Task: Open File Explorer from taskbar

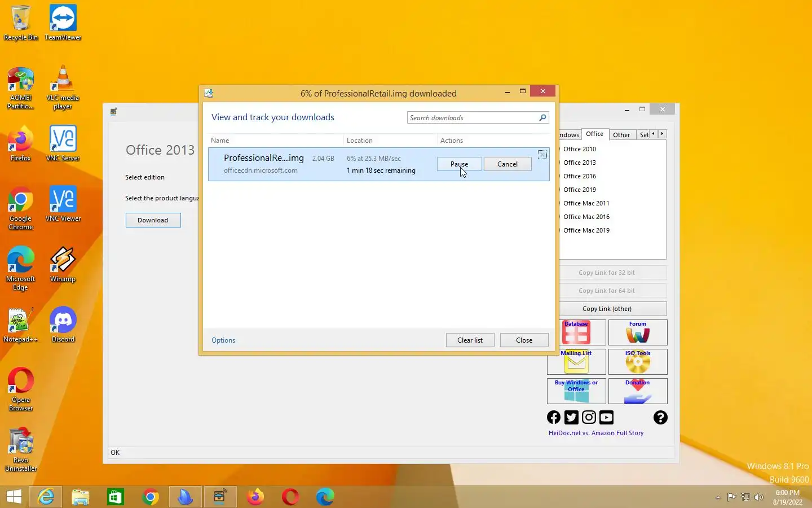Action: pos(81,497)
